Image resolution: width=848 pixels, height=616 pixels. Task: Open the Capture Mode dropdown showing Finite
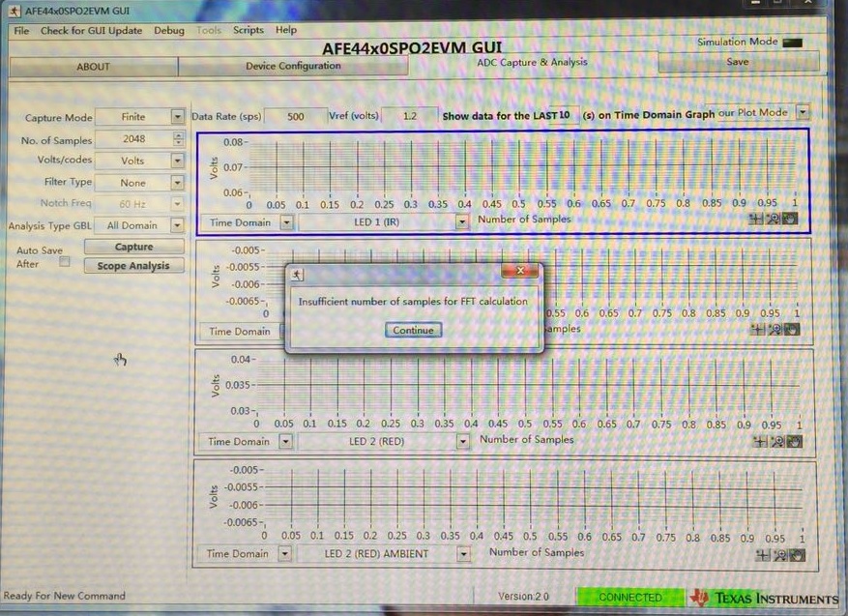177,116
